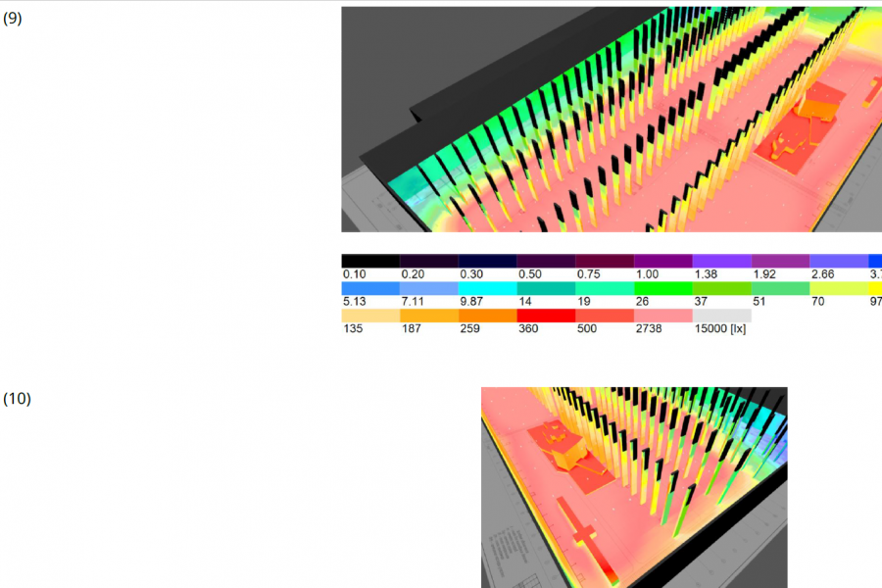Screen dimensions: 882x588
Task: Select the soft green 51 legend swatch
Action: pos(781,288)
